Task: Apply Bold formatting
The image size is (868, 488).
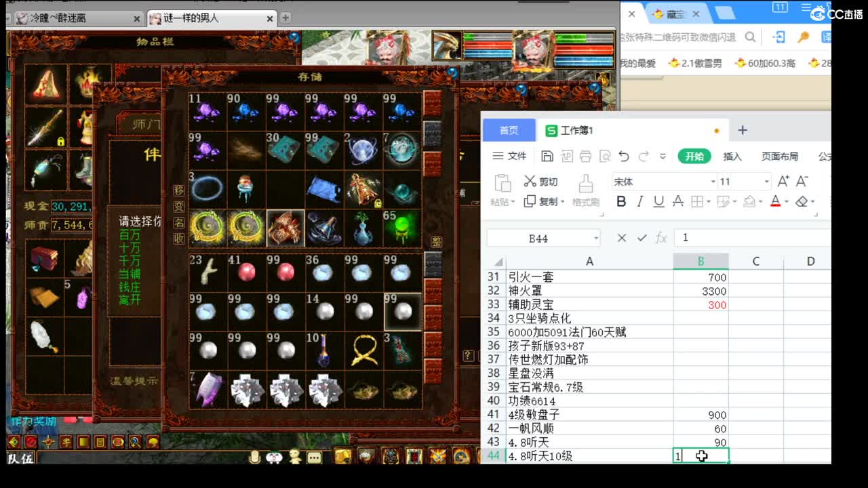Action: [621, 201]
